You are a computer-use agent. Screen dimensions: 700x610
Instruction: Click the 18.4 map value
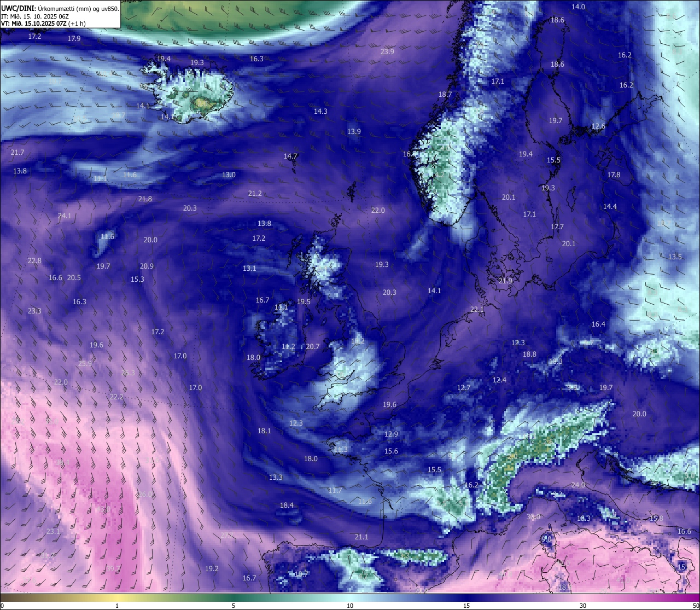click(x=287, y=505)
